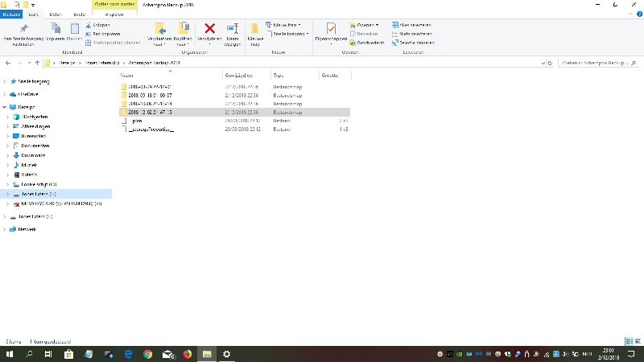The width and height of the screenshot is (644, 362).
Task: Switch to the Delen ribbon tab
Action: click(56, 14)
